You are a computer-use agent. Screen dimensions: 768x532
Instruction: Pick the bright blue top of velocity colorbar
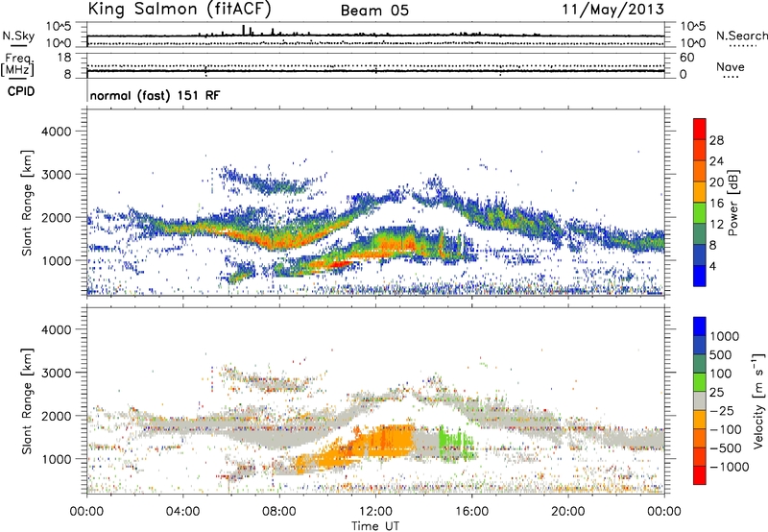coord(700,326)
